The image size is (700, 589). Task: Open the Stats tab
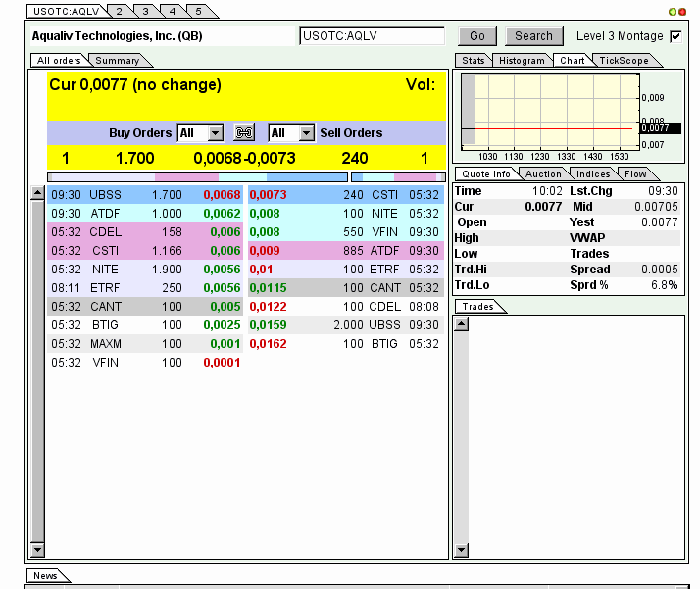coord(473,60)
